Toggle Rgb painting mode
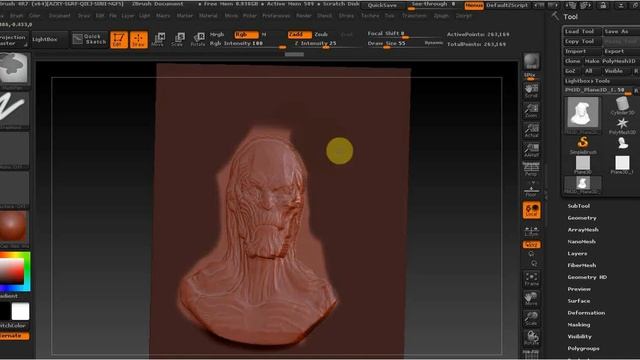This screenshot has width=640, height=360. [247, 35]
